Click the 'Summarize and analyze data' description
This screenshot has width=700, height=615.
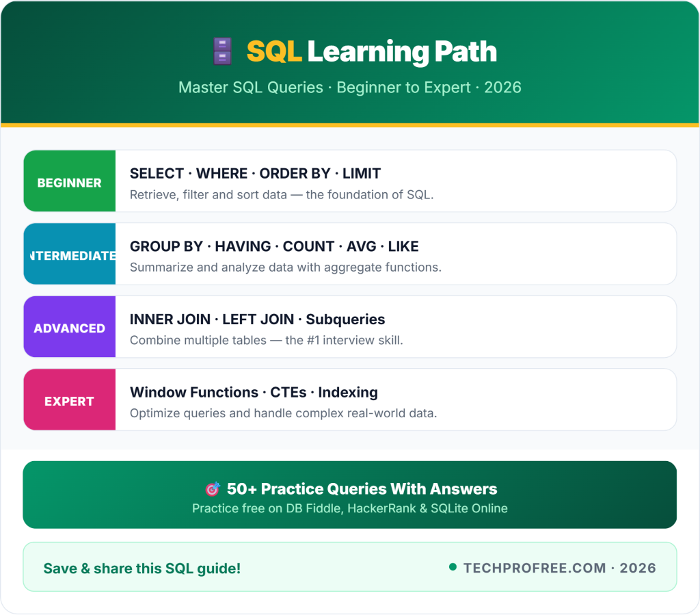(286, 267)
